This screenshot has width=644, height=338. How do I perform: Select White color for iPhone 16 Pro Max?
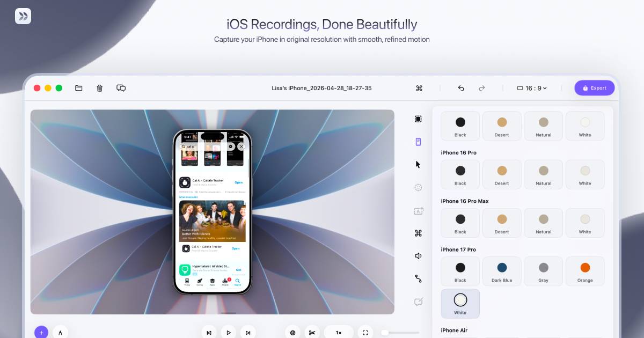pos(585,223)
